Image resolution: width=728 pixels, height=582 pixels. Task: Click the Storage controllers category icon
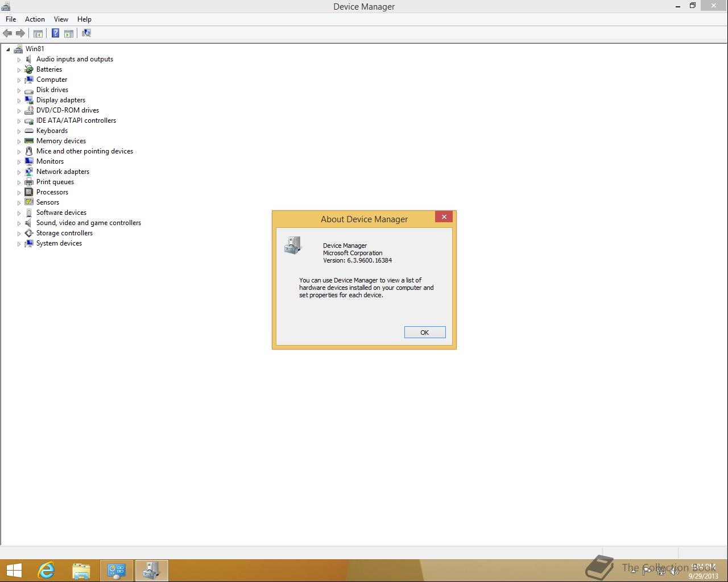click(x=29, y=233)
